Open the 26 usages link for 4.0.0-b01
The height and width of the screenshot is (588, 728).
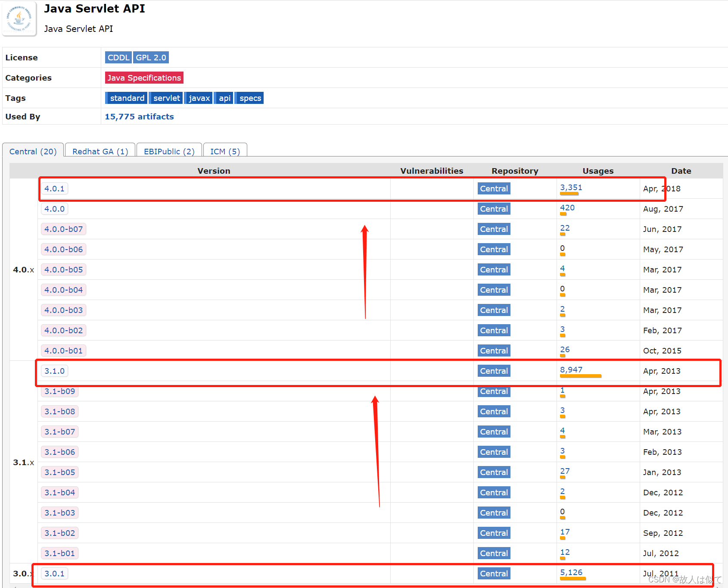(x=565, y=350)
